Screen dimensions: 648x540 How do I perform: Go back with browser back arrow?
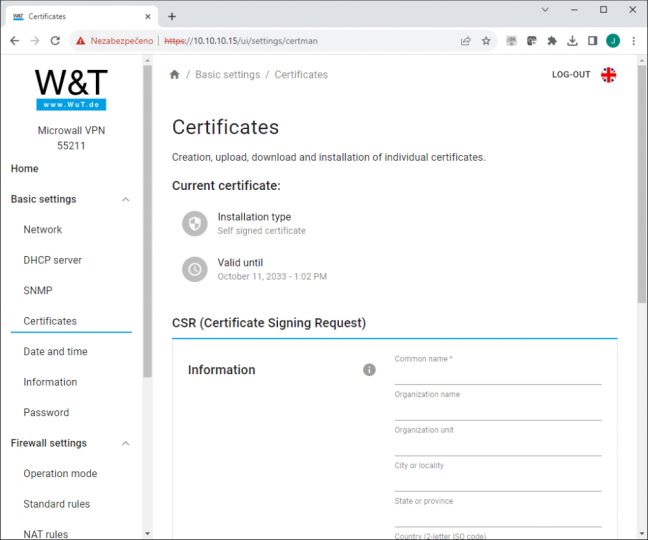click(14, 41)
